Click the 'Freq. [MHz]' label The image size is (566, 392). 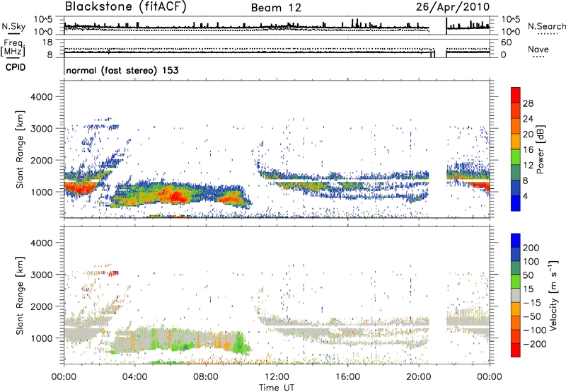[13, 48]
